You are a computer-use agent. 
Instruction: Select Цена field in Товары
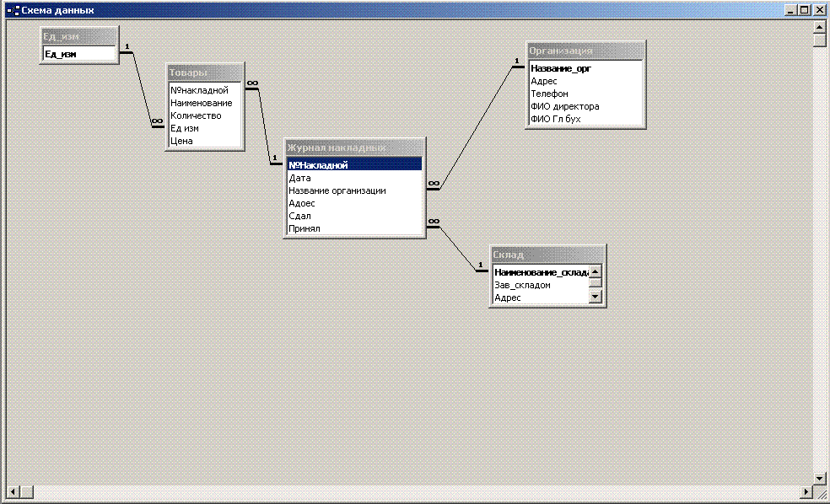point(205,142)
